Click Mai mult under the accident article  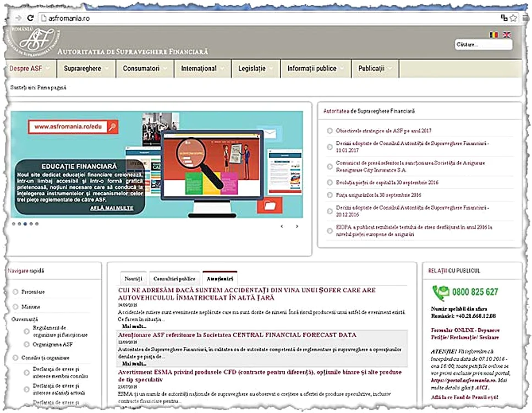pyautogui.click(x=134, y=326)
